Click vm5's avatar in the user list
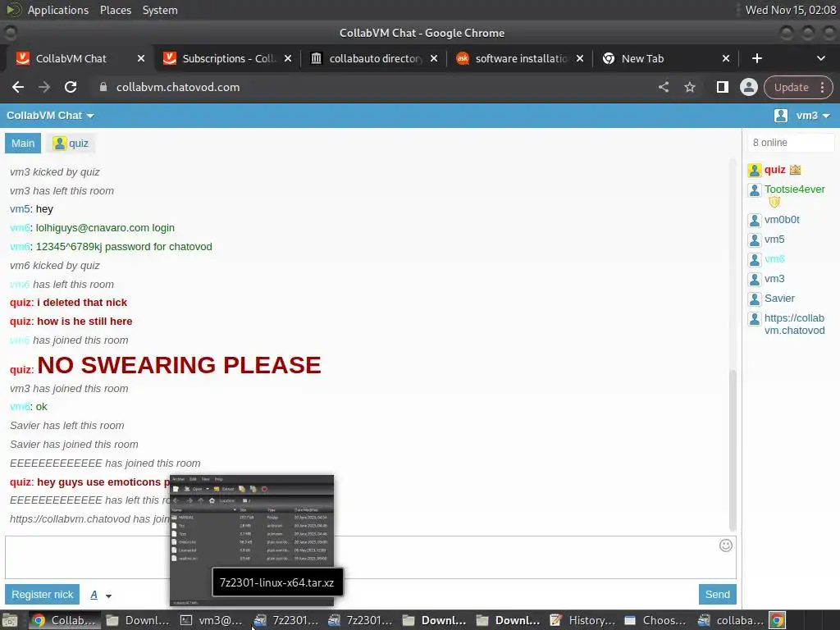This screenshot has height=630, width=840. point(755,240)
